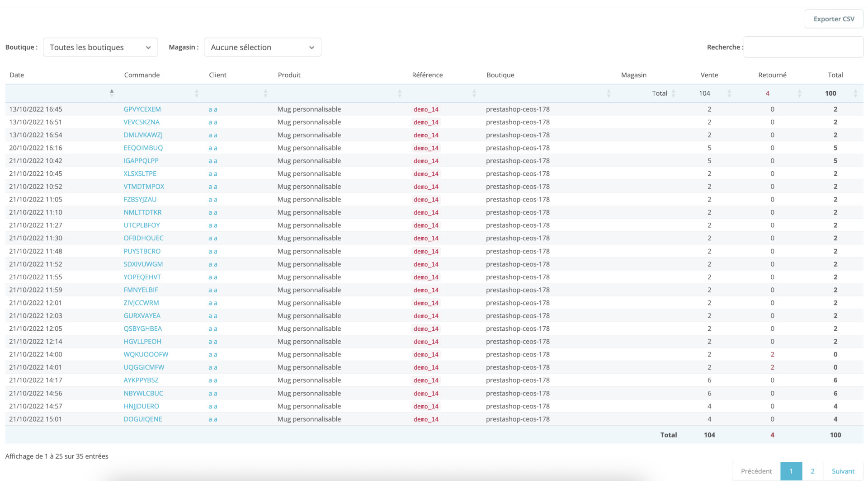Click the Exporter CSV button
The width and height of the screenshot is (868, 488).
point(834,19)
